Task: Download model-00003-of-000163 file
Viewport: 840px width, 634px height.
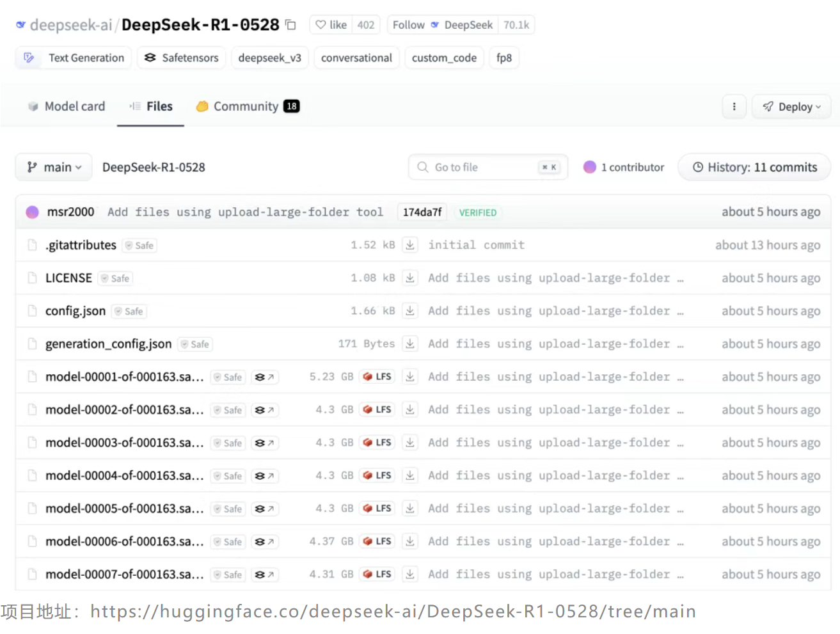Action: point(410,442)
